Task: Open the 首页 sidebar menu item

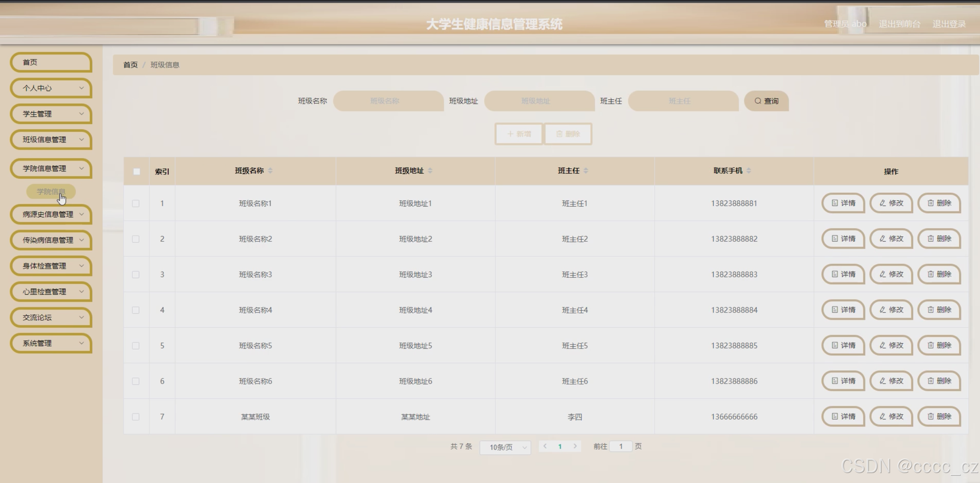Action: [x=51, y=62]
